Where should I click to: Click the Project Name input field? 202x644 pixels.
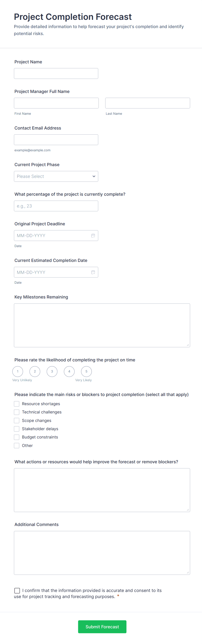[56, 73]
